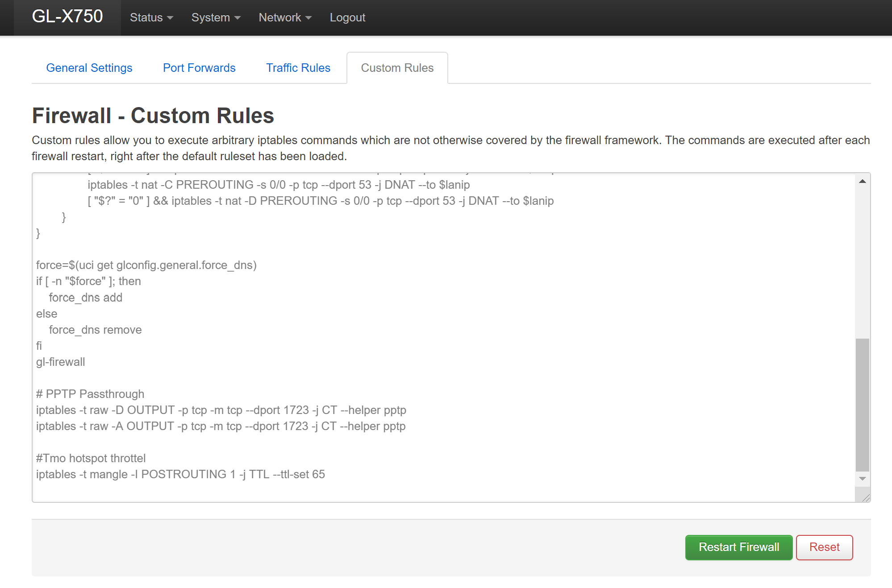This screenshot has width=892, height=588.
Task: Click the textarea resize handle corner
Action: point(866,498)
